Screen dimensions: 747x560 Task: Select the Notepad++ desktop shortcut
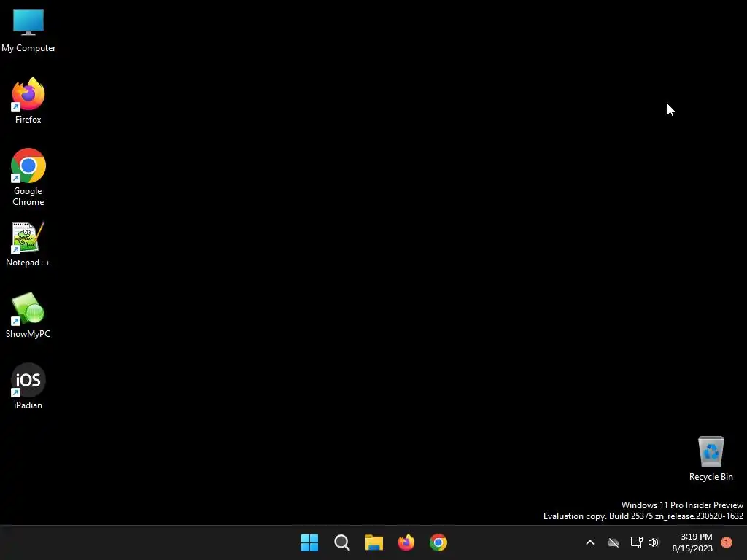tap(28, 244)
